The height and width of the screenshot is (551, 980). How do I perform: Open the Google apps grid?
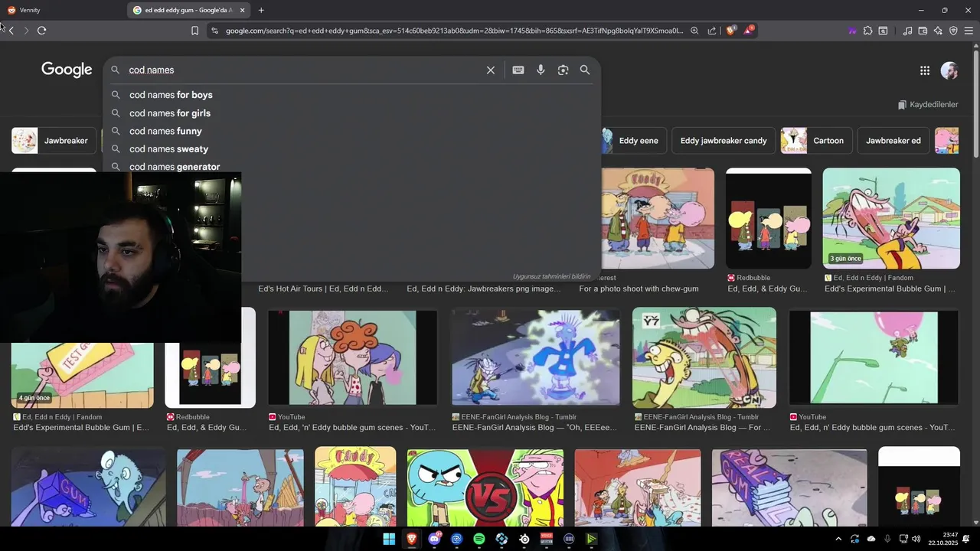pyautogui.click(x=925, y=70)
